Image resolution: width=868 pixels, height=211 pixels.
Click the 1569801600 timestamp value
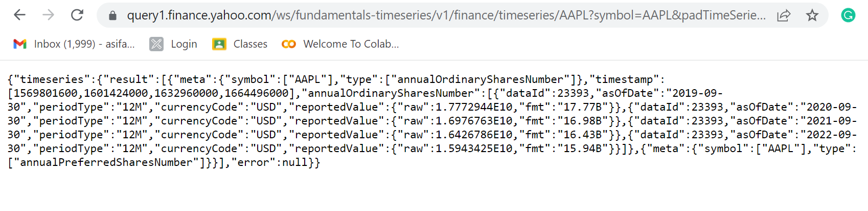pos(45,93)
